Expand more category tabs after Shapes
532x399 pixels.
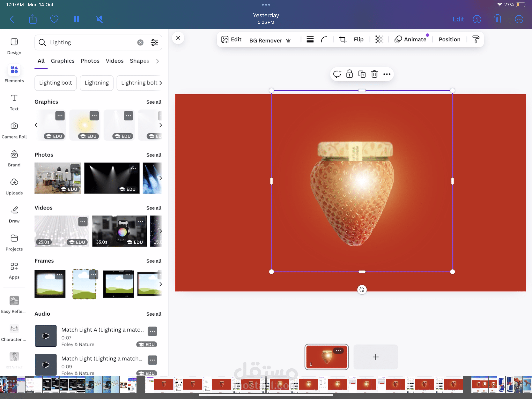(x=158, y=61)
